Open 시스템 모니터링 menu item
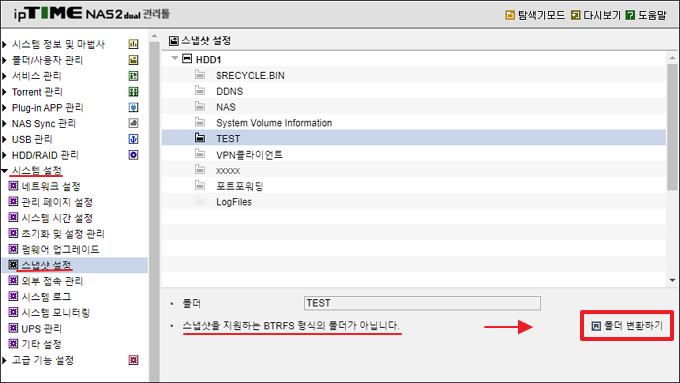The height and width of the screenshot is (383, 680). [56, 313]
